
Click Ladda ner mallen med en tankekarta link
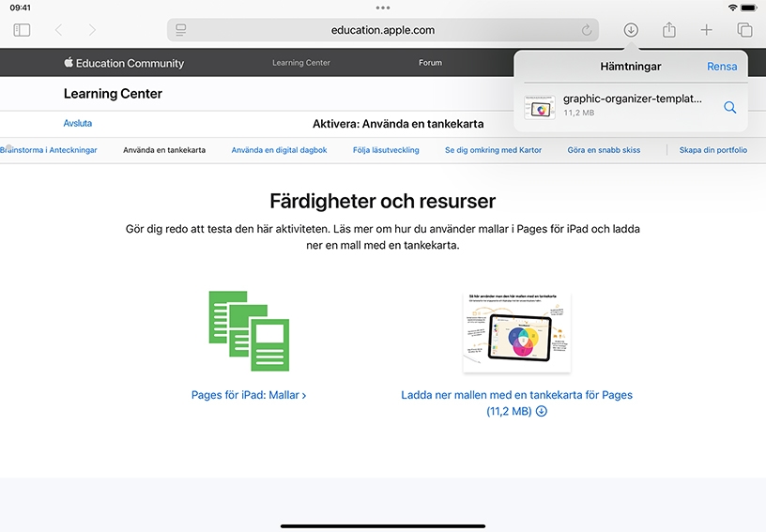(x=517, y=403)
